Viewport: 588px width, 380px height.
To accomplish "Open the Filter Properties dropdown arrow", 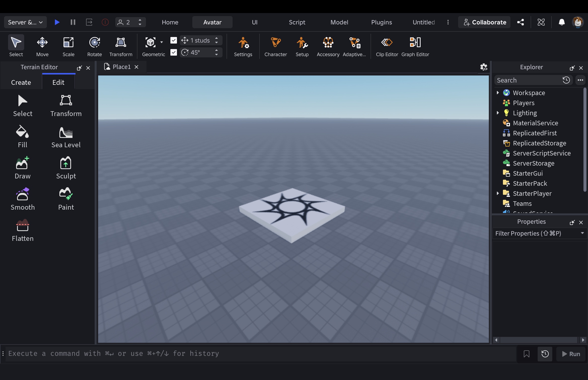I will (582, 233).
